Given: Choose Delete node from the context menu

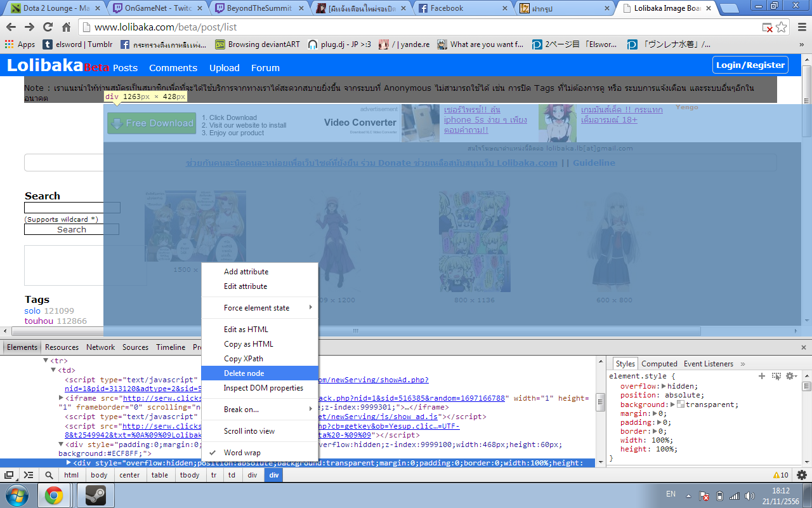Looking at the screenshot, I should click(x=259, y=373).
